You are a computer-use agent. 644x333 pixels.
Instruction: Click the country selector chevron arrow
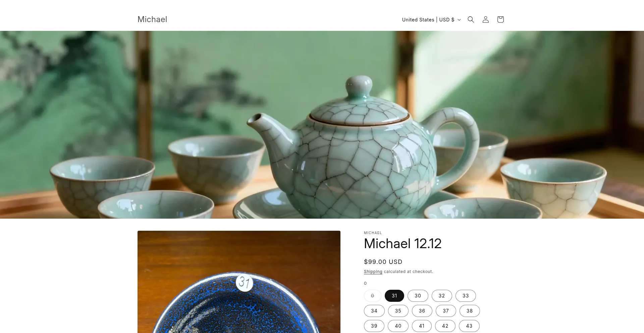click(459, 20)
